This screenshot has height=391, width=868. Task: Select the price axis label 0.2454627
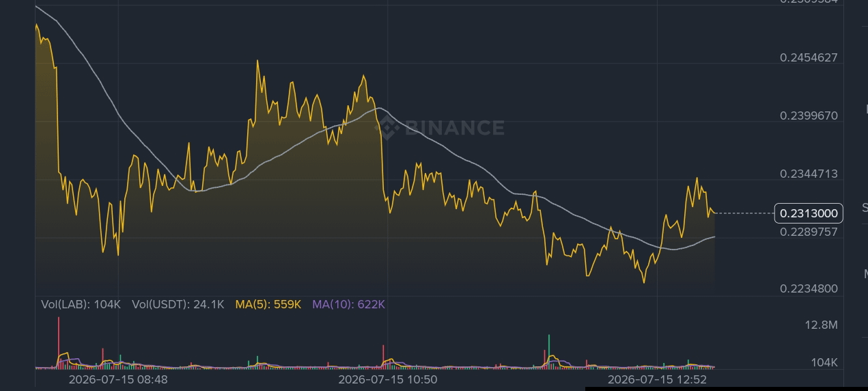tap(809, 57)
